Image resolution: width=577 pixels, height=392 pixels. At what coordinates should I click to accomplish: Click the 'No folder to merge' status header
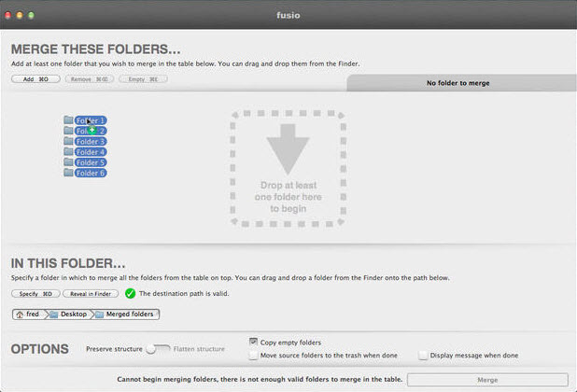pos(462,83)
